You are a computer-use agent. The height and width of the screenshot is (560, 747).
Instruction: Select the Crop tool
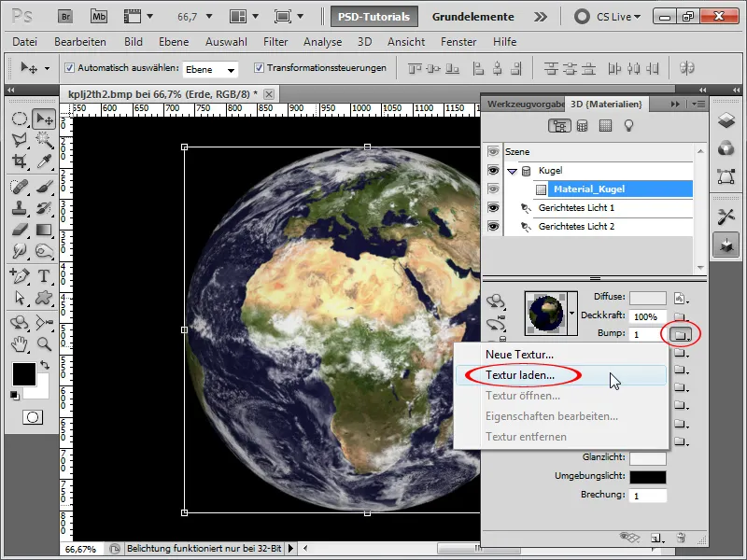(x=19, y=161)
